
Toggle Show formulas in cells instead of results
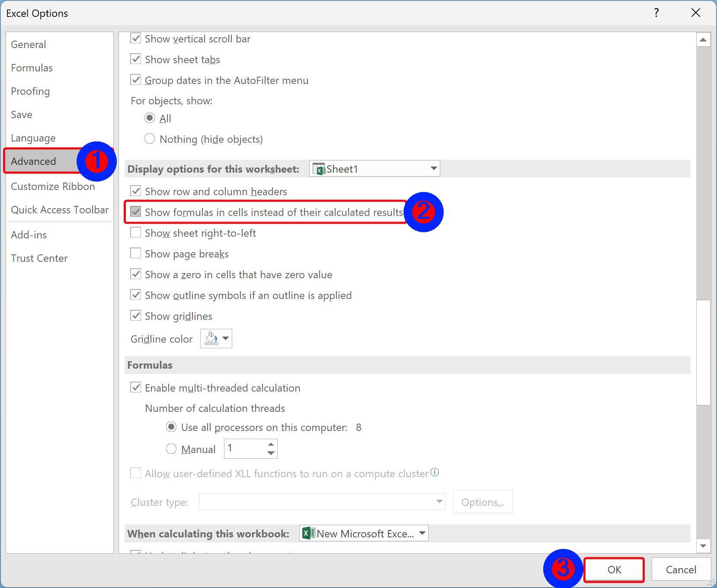click(x=136, y=212)
